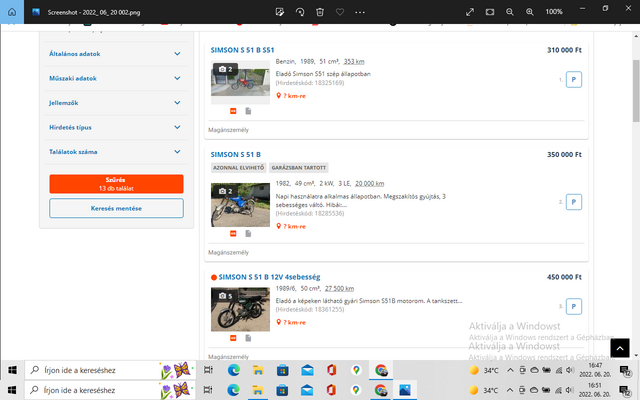Mark the screenshot as favorite with heart icon
640x400 pixels.
(340, 12)
